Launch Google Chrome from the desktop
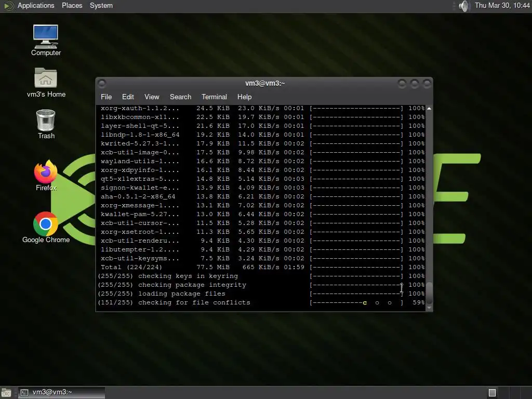Image resolution: width=532 pixels, height=399 pixels. pos(46,228)
